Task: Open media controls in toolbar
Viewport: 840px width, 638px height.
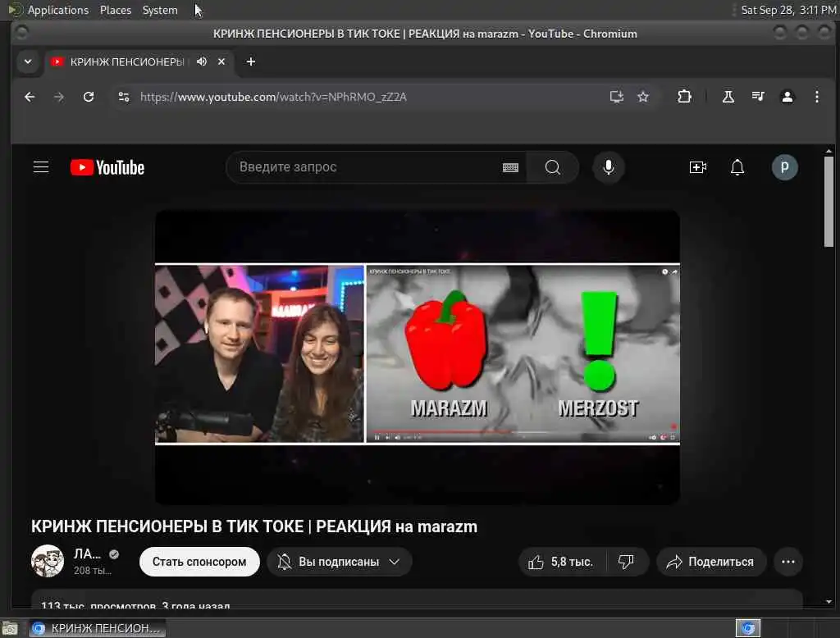Action: 757,97
